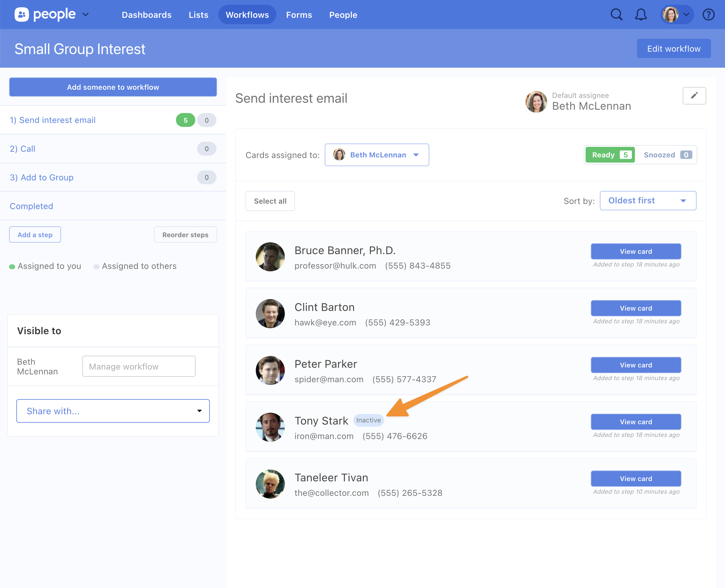Click pencil icon to edit step
Screen dimensions: 725x588
point(694,95)
